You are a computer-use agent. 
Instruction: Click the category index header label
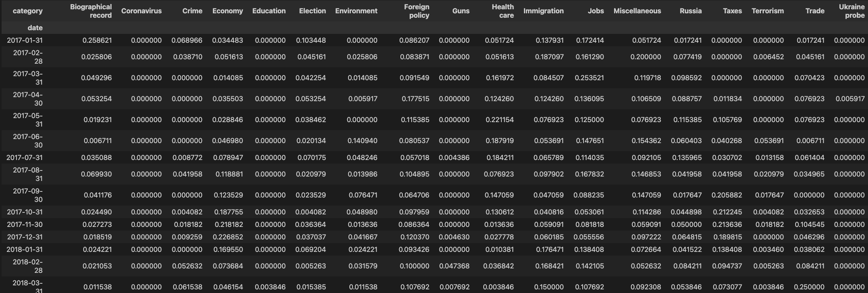(x=27, y=11)
